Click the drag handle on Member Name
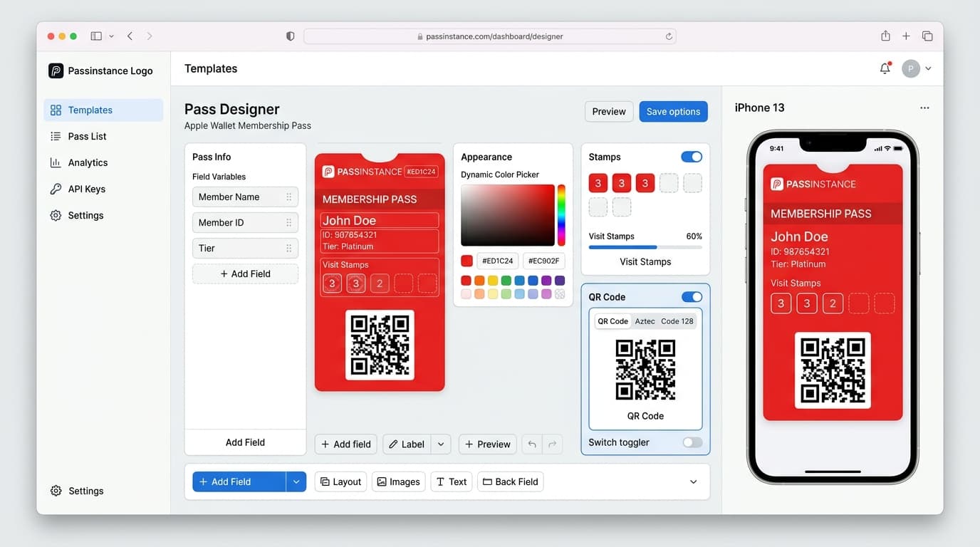The image size is (980, 547). coord(288,197)
